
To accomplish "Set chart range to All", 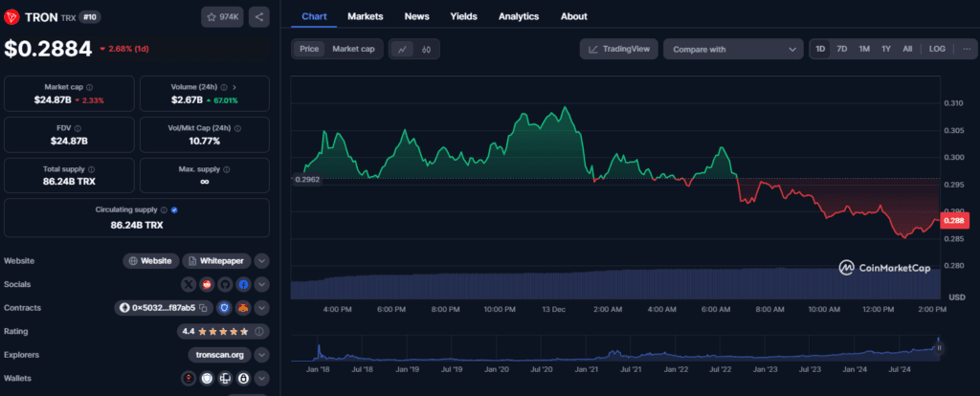I will [907, 49].
